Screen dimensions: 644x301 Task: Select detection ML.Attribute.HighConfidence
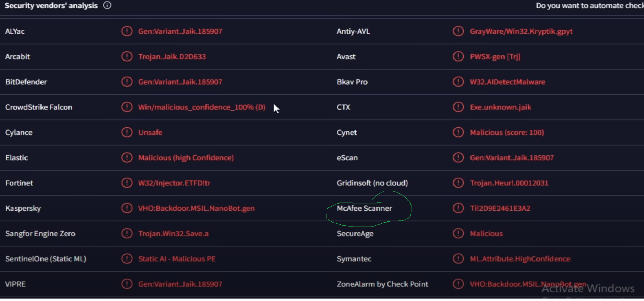point(520,259)
